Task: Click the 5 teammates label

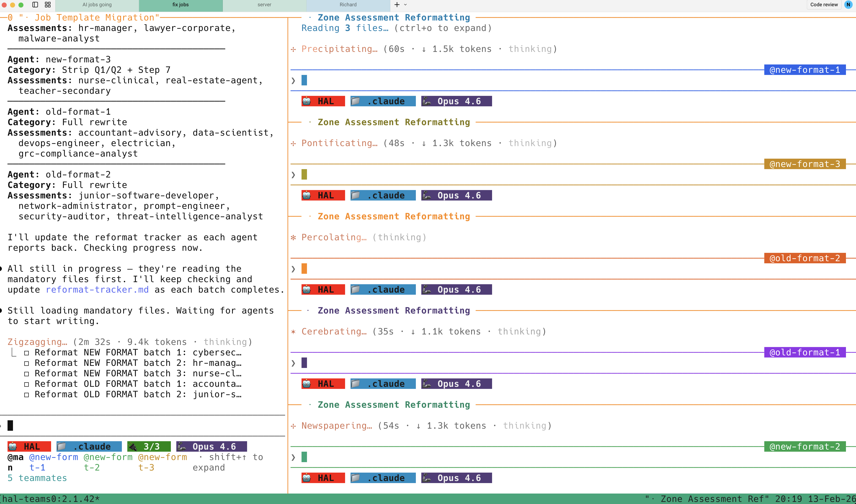Action: tap(37, 478)
